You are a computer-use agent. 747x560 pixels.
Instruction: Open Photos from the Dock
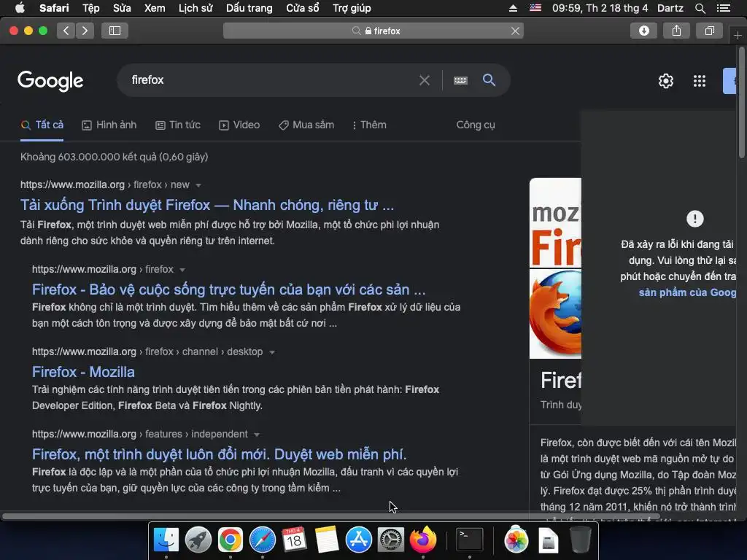coord(516,540)
